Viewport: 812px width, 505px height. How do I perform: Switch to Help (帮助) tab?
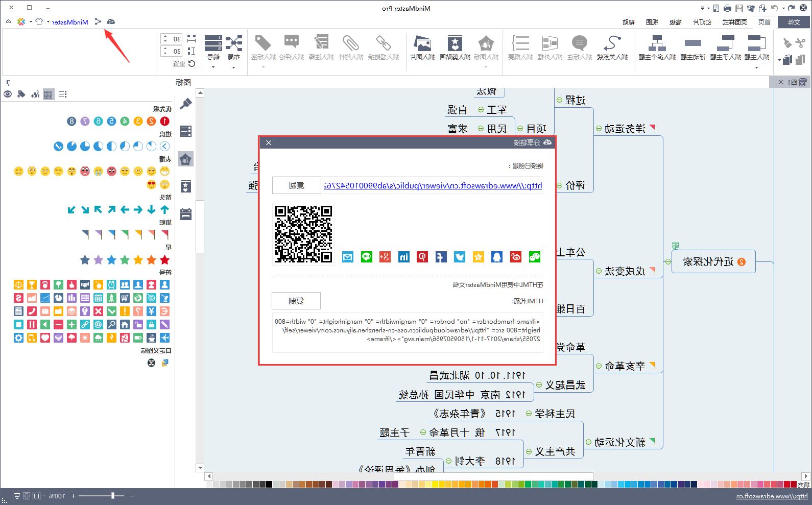(x=629, y=22)
